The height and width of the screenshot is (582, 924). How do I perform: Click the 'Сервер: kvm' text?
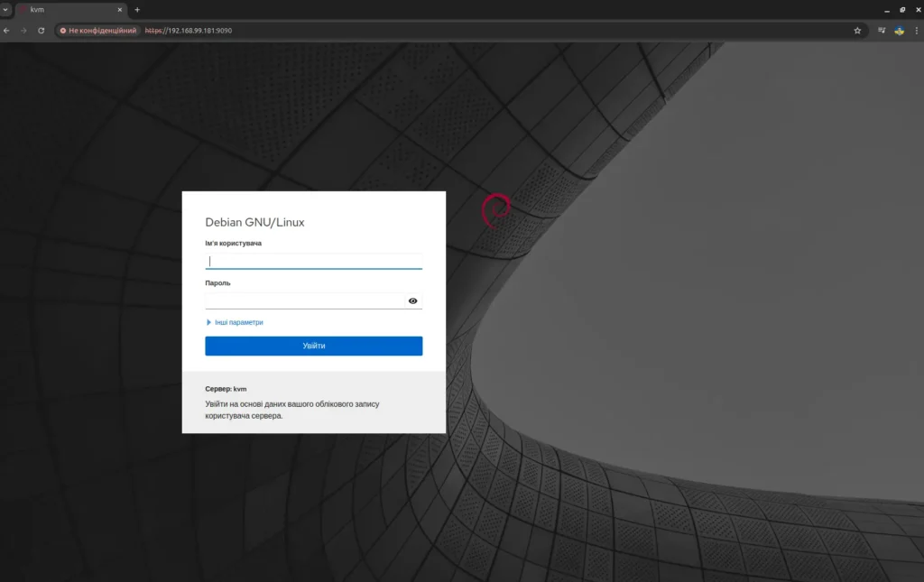(226, 389)
